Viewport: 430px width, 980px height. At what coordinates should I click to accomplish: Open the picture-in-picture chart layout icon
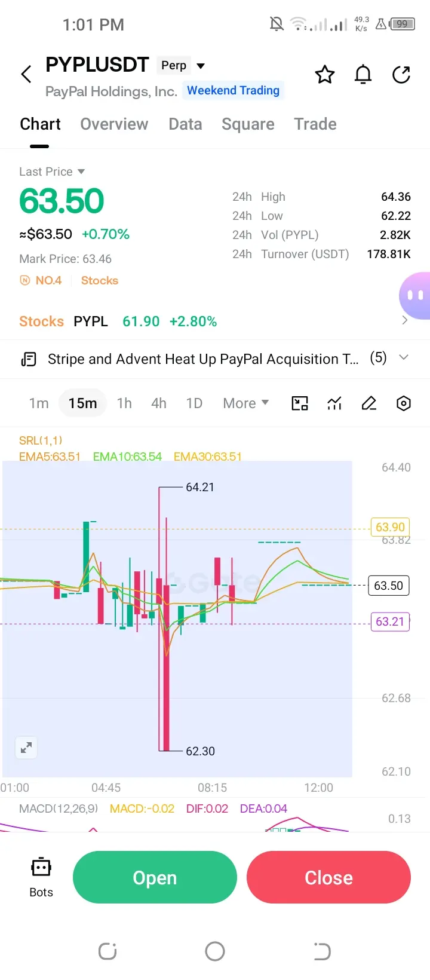point(300,403)
